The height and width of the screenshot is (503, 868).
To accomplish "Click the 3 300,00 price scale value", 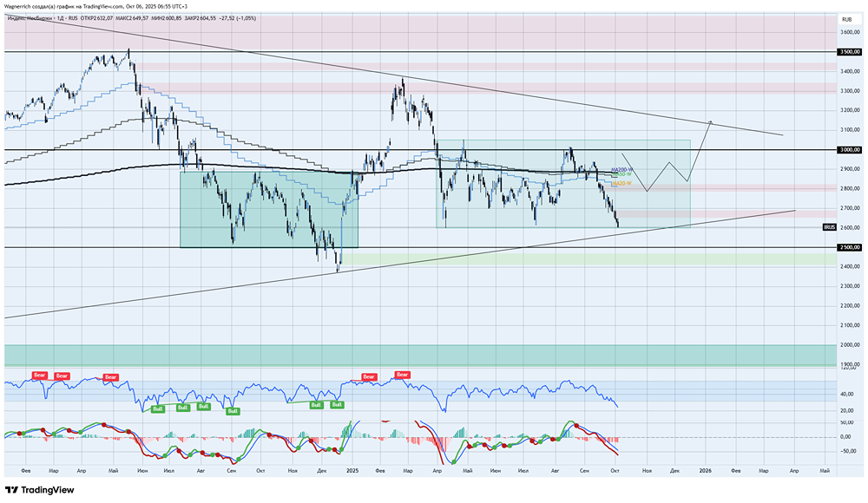I will pyautogui.click(x=850, y=91).
